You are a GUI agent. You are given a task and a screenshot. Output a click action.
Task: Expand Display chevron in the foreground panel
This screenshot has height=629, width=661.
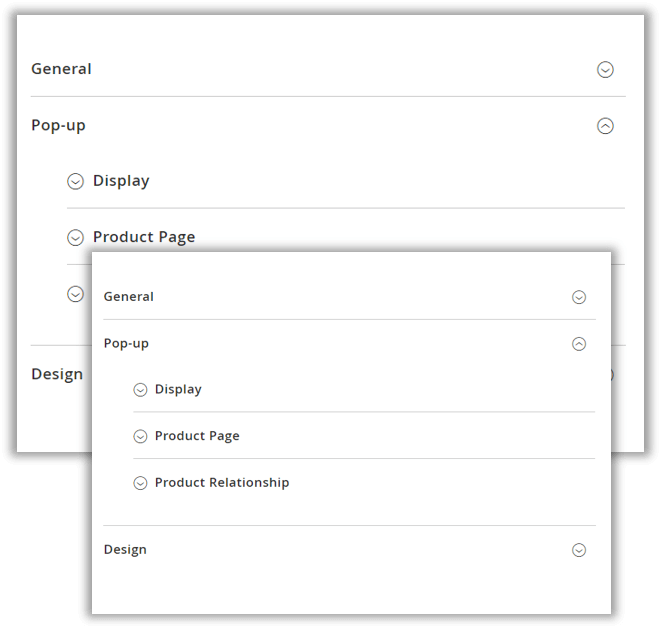[x=140, y=390]
